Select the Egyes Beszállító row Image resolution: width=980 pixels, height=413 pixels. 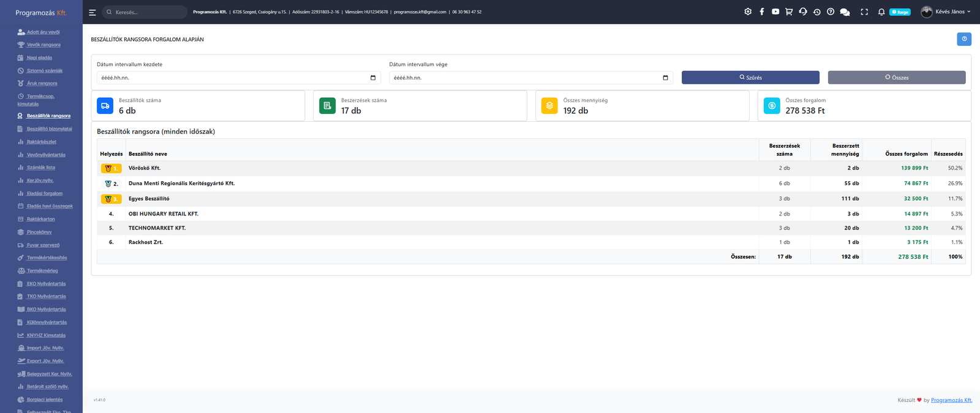pos(531,198)
